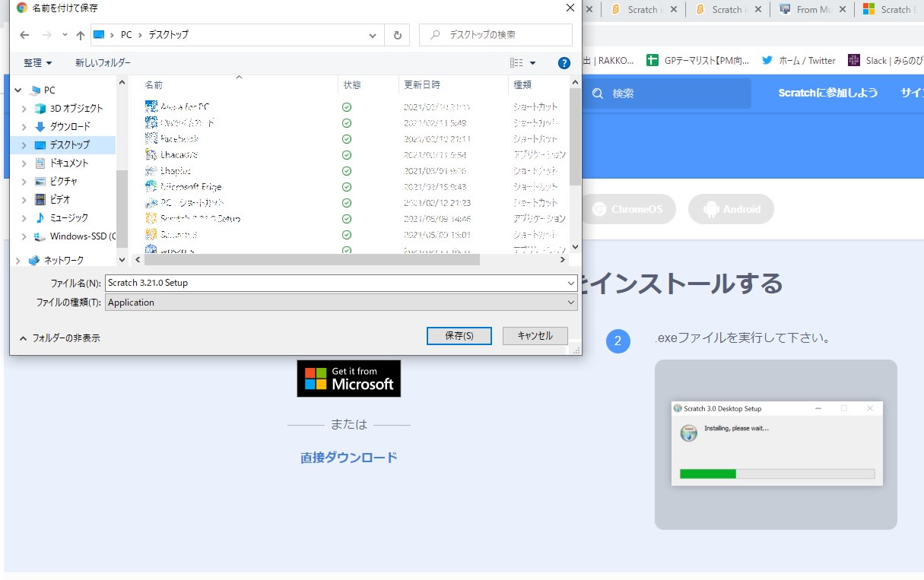Viewport: 924px width, 580px height.
Task: Click 新しいフォルダー in the toolbar
Action: [103, 63]
